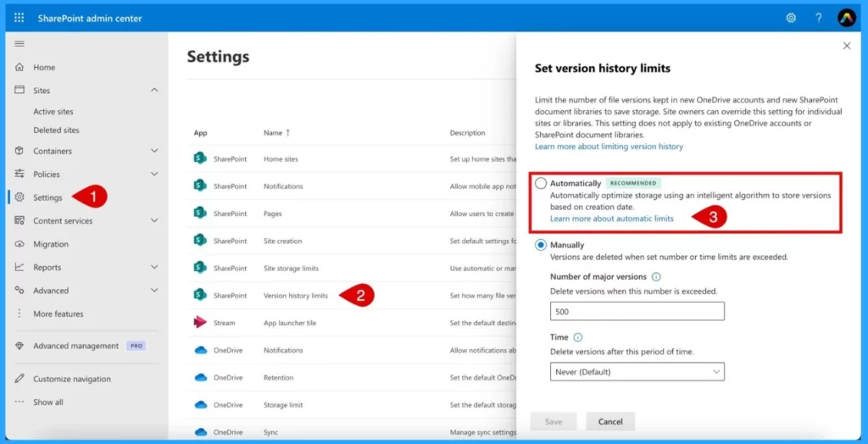The width and height of the screenshot is (868, 444).
Task: Open the App launcher tile setting
Action: 290,322
